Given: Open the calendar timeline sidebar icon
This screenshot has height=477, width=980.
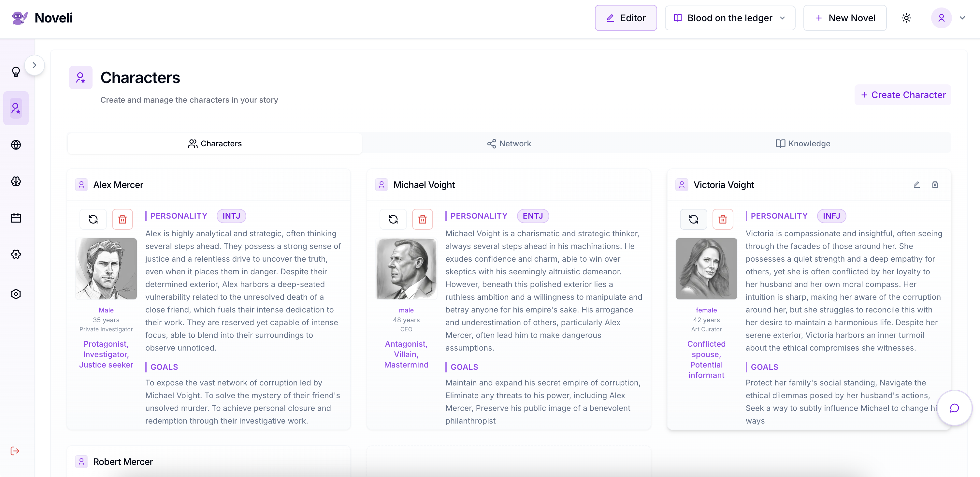Looking at the screenshot, I should click(16, 218).
